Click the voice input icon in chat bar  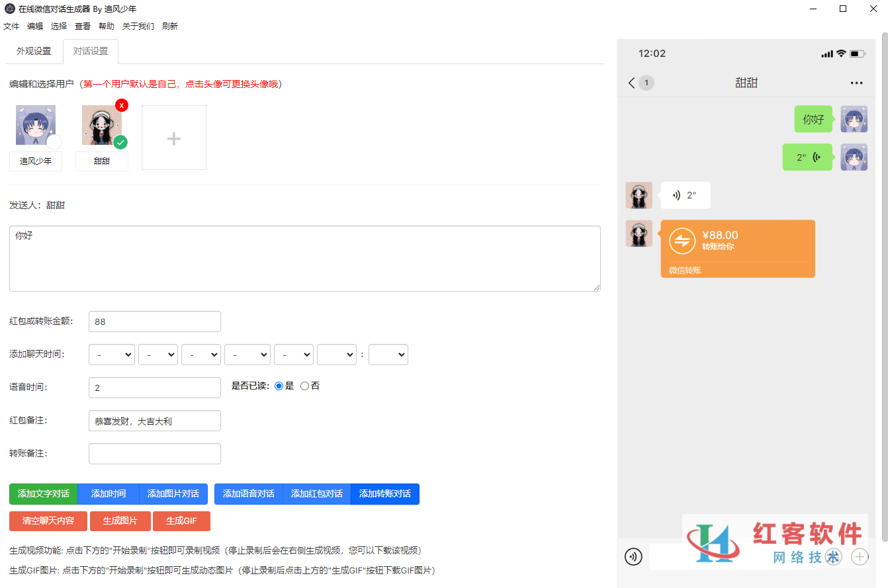coord(633,557)
